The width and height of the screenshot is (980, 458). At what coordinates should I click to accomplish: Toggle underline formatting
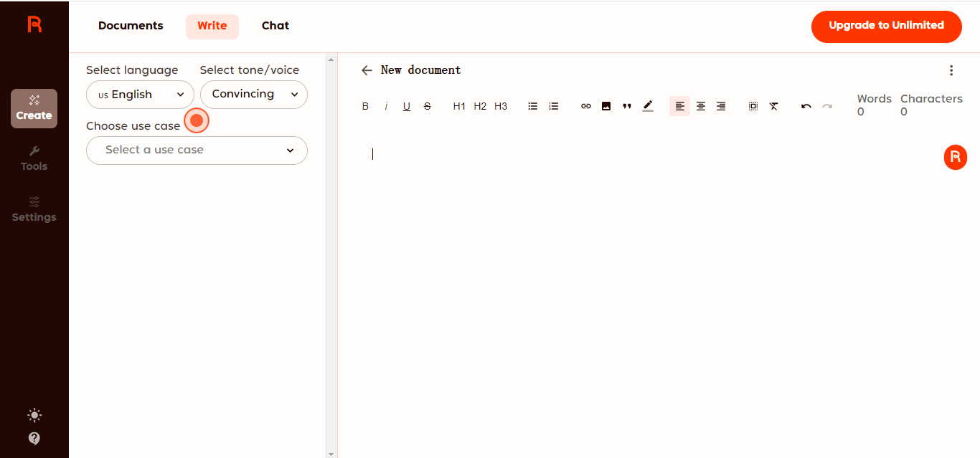(x=407, y=106)
